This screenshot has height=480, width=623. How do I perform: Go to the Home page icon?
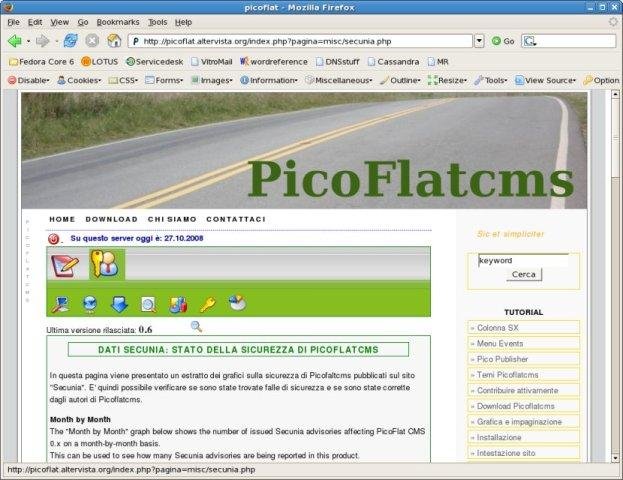(x=114, y=41)
